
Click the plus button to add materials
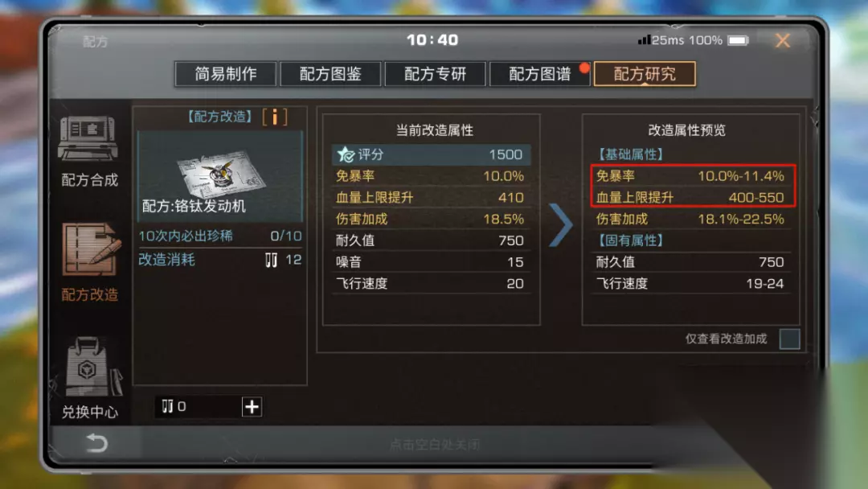tap(252, 406)
